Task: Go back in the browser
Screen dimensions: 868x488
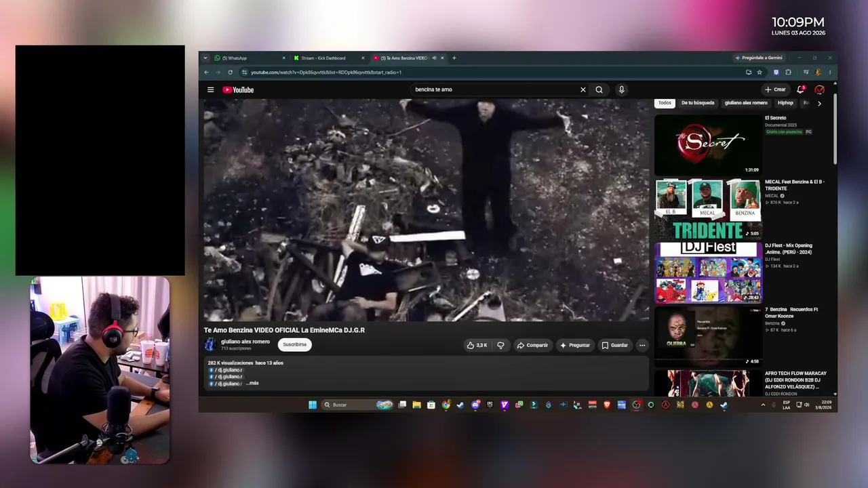Action: tap(207, 73)
